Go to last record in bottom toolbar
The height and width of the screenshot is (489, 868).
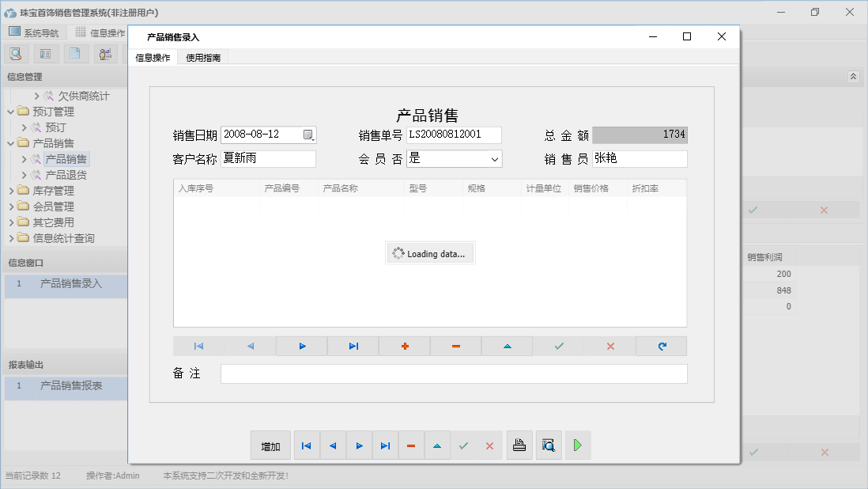pos(385,446)
